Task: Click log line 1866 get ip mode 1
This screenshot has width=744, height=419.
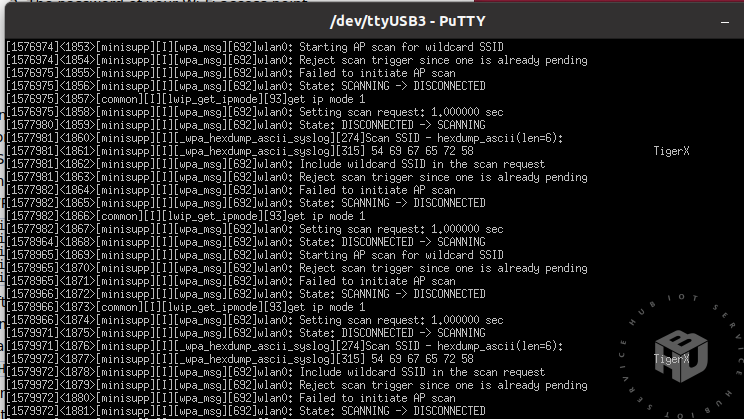Action: [186, 216]
